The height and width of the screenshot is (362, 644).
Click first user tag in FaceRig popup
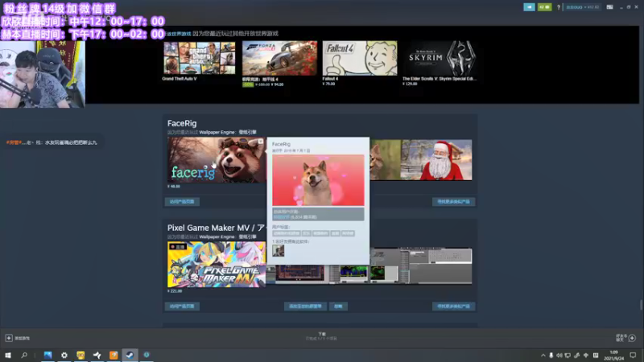(x=287, y=233)
